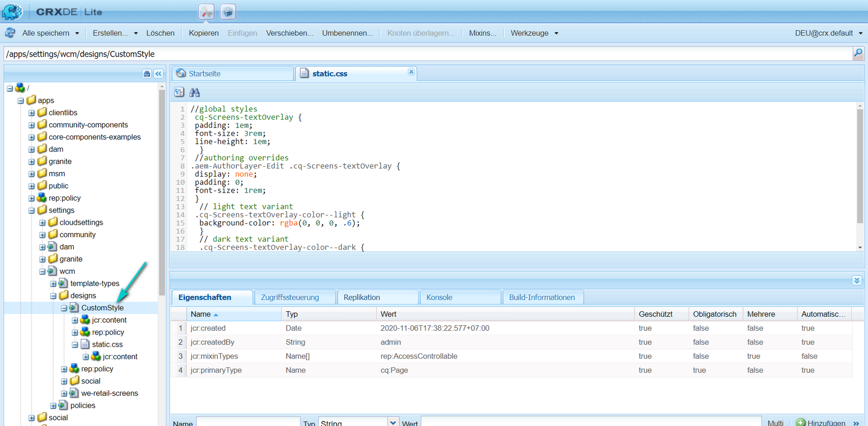Image resolution: width=868 pixels, height=426 pixels.
Task: Click the tree sync icon in editor toolbar
Action: 179,92
